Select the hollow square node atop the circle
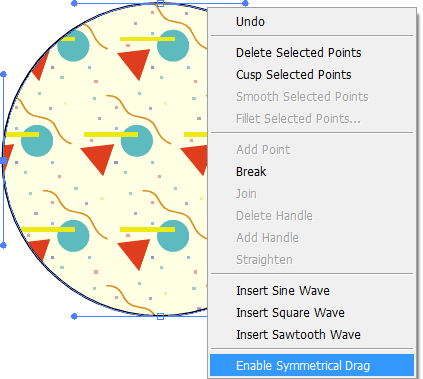 tap(160, 3)
